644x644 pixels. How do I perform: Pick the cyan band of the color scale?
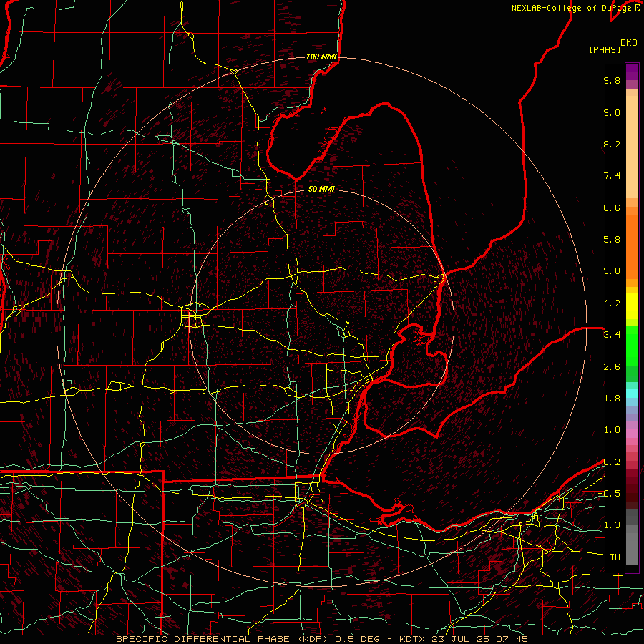632,394
